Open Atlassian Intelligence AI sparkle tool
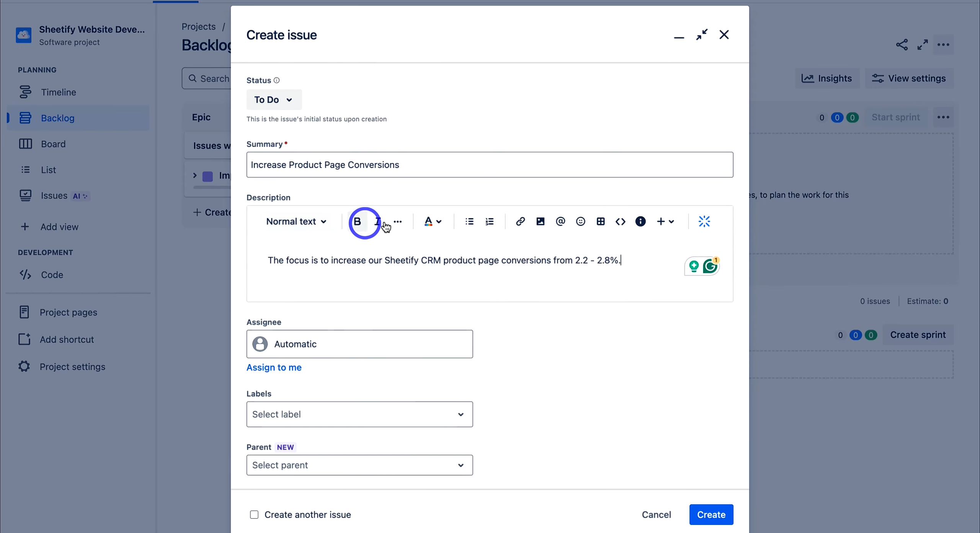Image resolution: width=980 pixels, height=533 pixels. pos(704,222)
